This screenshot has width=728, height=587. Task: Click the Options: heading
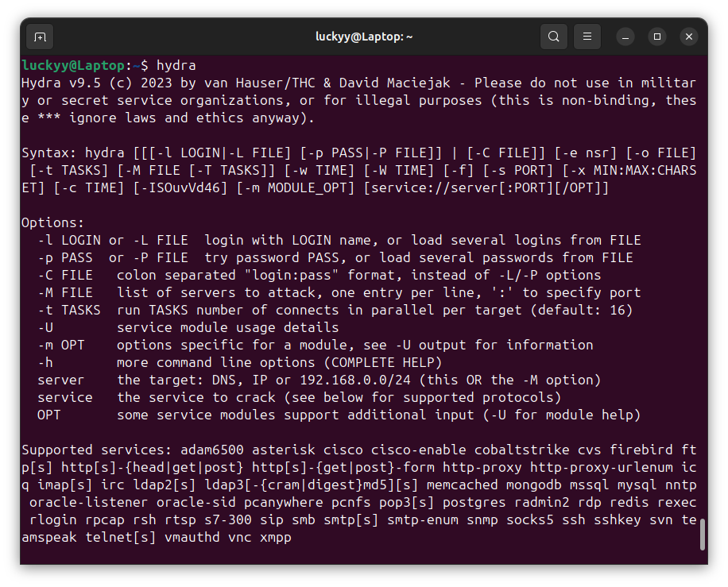52,222
